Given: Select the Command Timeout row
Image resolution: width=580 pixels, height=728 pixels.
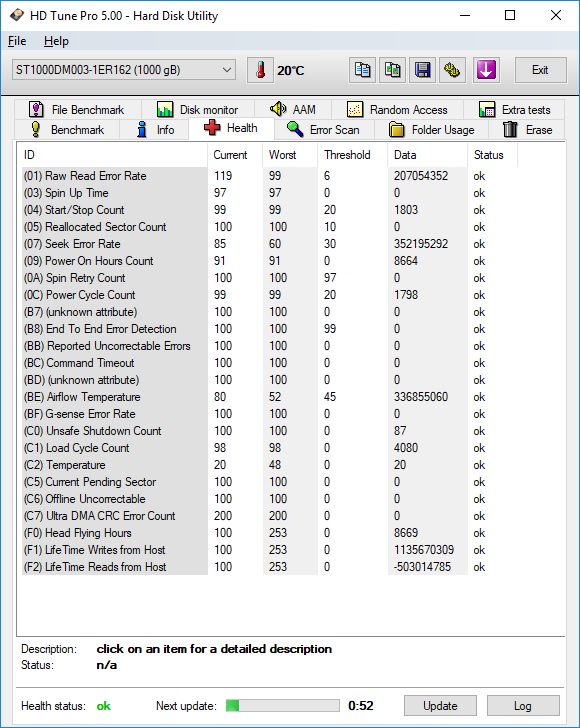Looking at the screenshot, I should tap(269, 363).
